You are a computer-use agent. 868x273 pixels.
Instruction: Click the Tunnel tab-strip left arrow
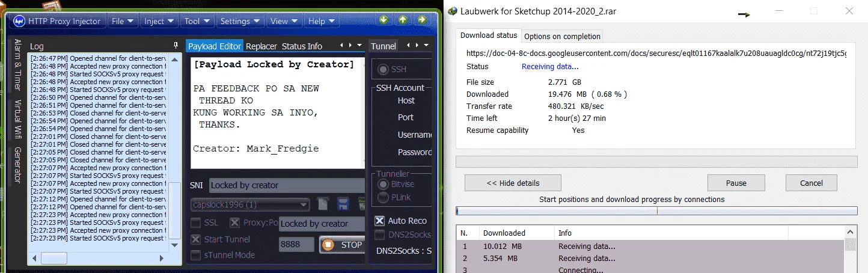pos(408,46)
